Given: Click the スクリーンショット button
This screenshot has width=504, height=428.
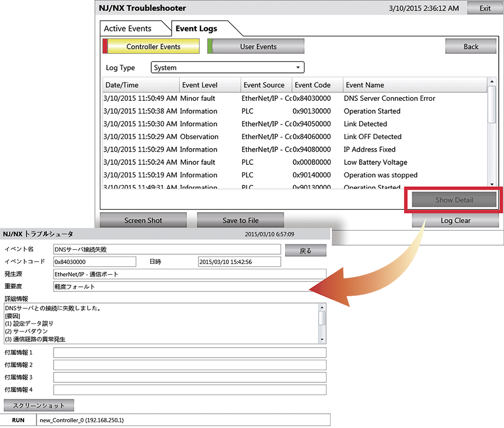Looking at the screenshot, I should 39,405.
